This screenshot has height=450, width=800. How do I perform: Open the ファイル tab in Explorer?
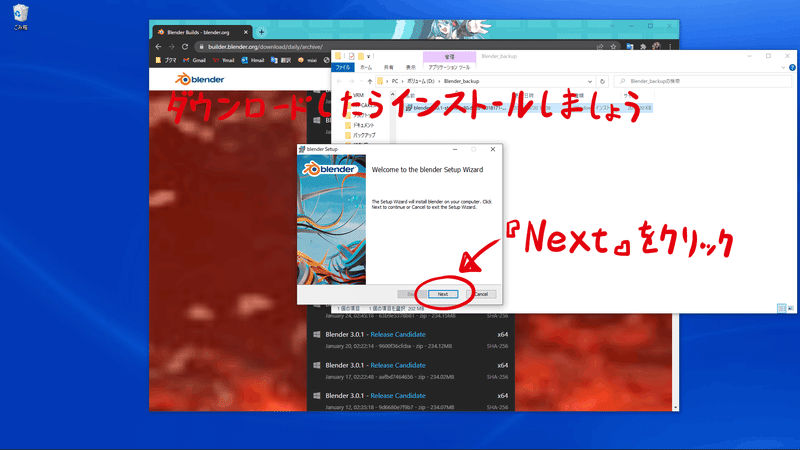[x=343, y=67]
